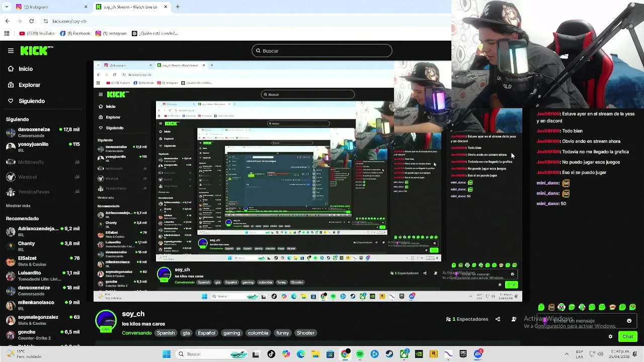Open the ¿Quién está viendo? bookmark
This screenshot has width=644, height=362.
[155, 34]
